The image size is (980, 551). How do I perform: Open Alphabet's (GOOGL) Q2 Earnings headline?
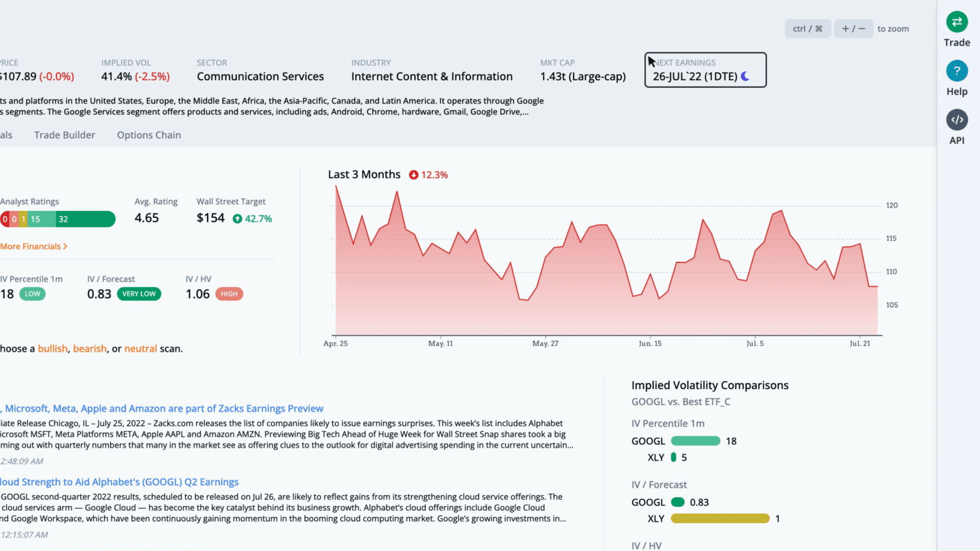[x=119, y=482]
